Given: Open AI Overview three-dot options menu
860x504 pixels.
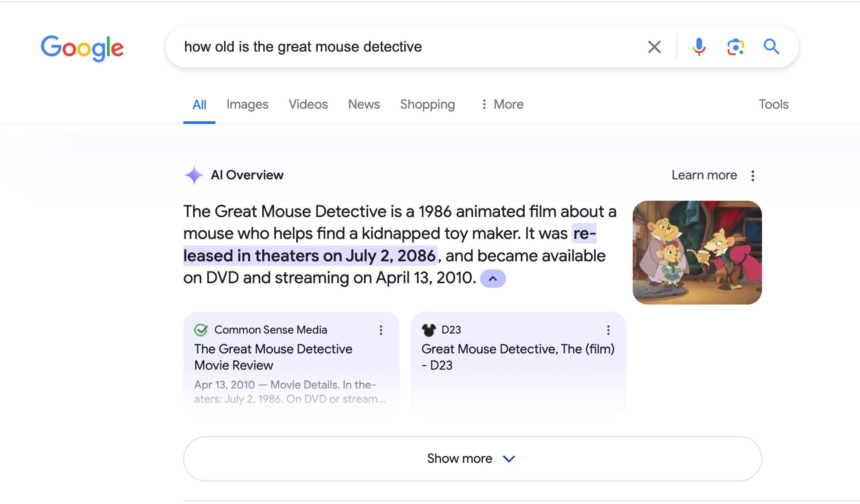Looking at the screenshot, I should click(x=752, y=175).
